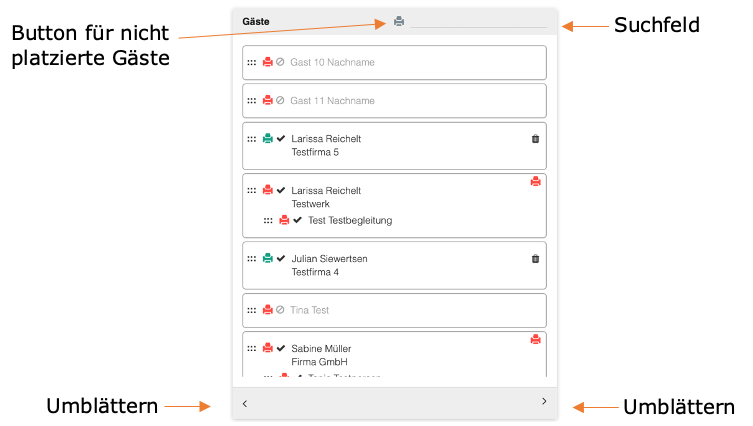Click red chair icon for Tina Test
753x426 pixels.
pos(268,310)
